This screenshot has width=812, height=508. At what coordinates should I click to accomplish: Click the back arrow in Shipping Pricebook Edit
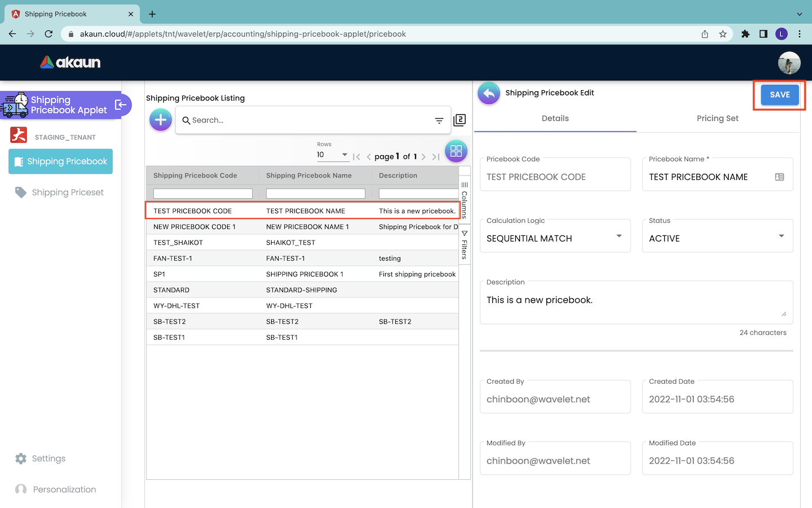(489, 94)
